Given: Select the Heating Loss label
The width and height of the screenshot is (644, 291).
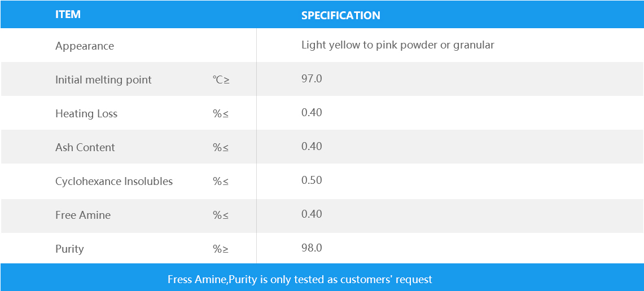Looking at the screenshot, I should (x=86, y=113).
